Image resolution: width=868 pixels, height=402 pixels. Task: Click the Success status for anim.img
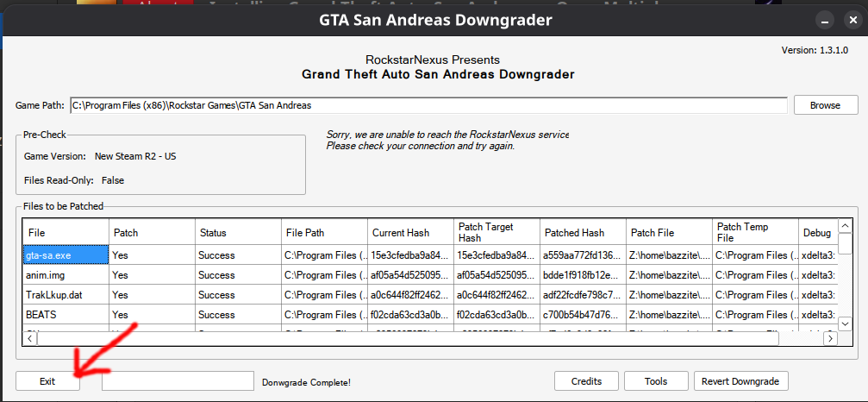pyautogui.click(x=239, y=275)
